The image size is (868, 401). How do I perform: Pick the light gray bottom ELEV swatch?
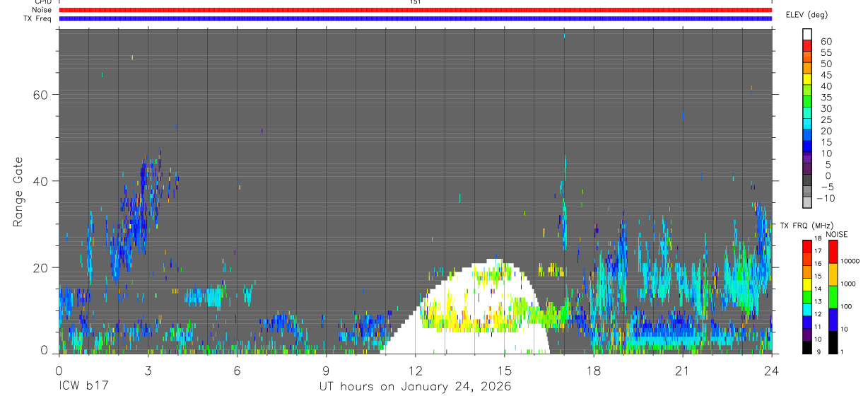[x=807, y=202]
